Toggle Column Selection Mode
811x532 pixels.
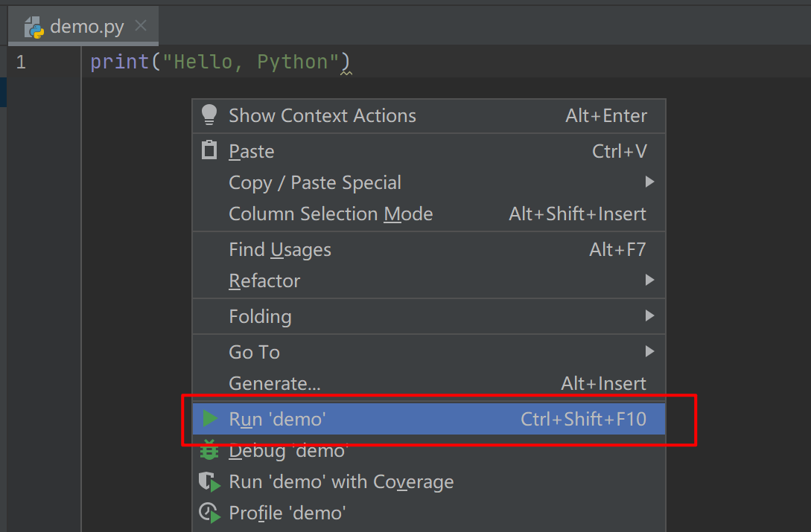pyautogui.click(x=331, y=214)
